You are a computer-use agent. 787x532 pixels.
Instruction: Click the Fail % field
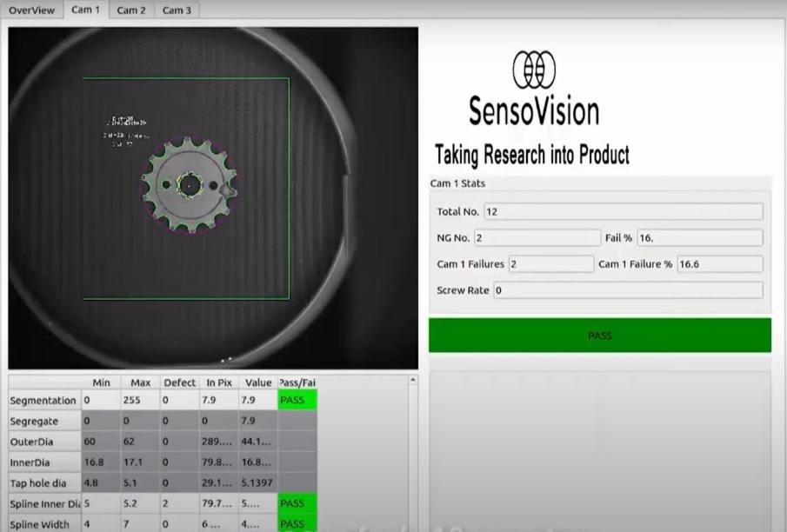pyautogui.click(x=700, y=237)
